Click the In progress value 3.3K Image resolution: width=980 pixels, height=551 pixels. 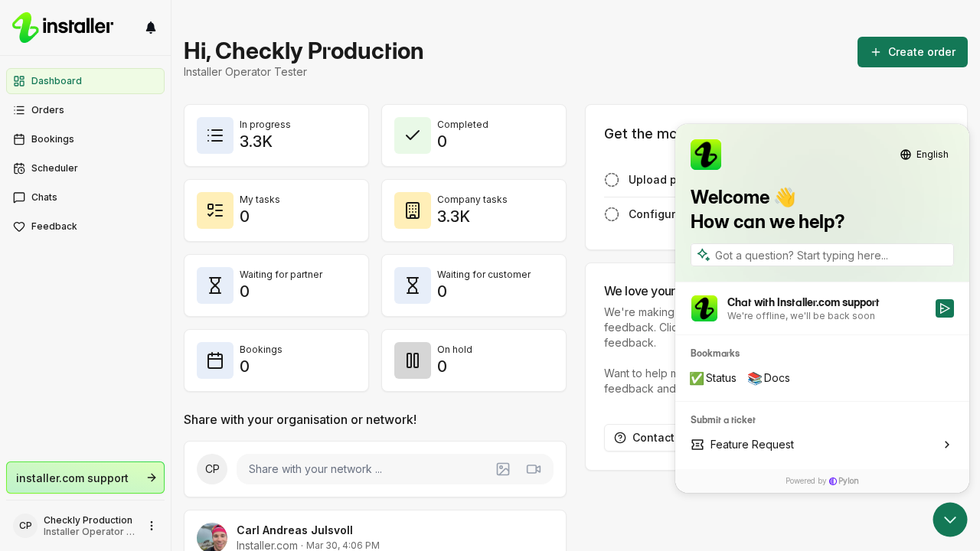point(256,142)
